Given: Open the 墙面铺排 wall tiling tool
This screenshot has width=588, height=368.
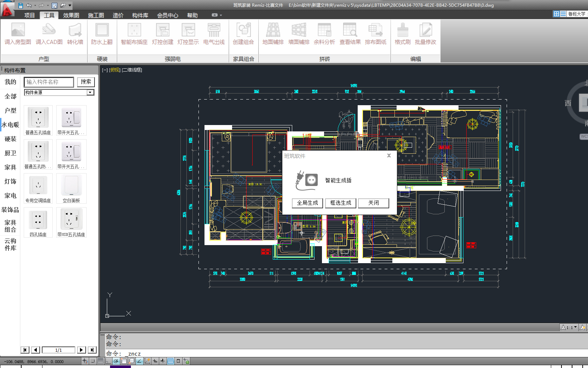Looking at the screenshot, I should pos(299,34).
